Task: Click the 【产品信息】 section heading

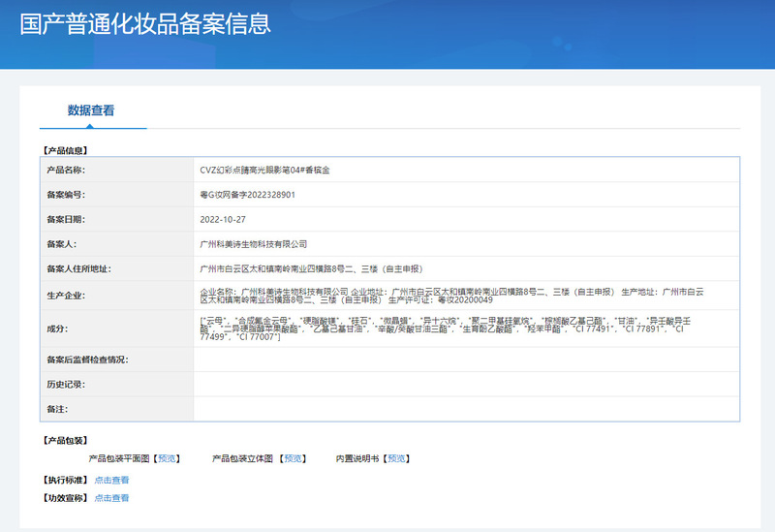Action: tap(66, 150)
